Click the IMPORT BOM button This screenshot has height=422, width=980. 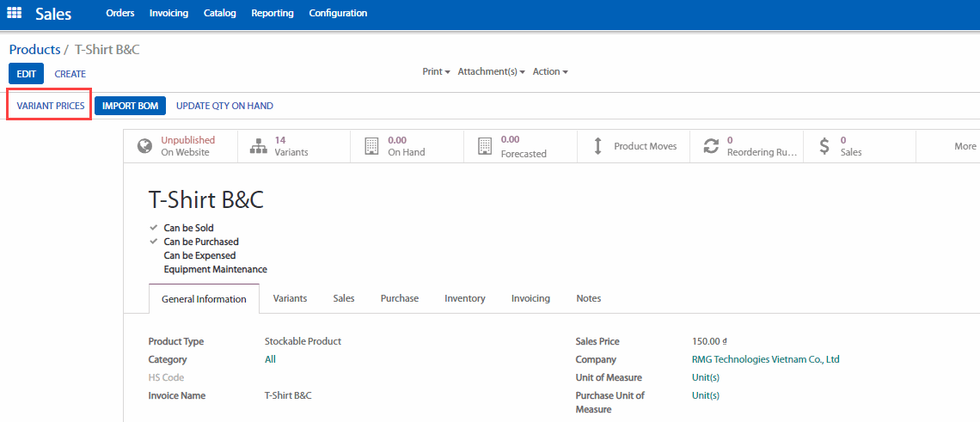130,106
